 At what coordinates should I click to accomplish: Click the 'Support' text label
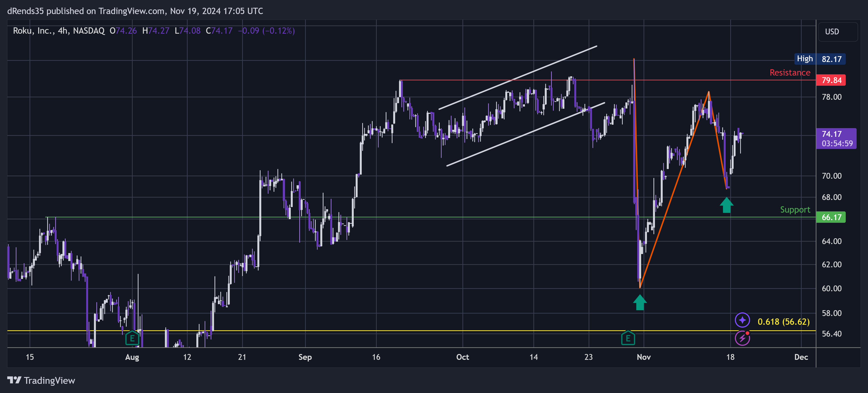(795, 210)
